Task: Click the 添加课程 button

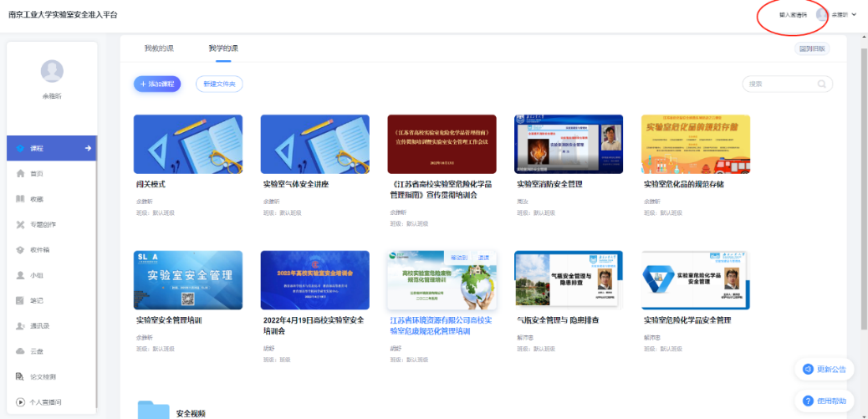Action: [x=157, y=84]
